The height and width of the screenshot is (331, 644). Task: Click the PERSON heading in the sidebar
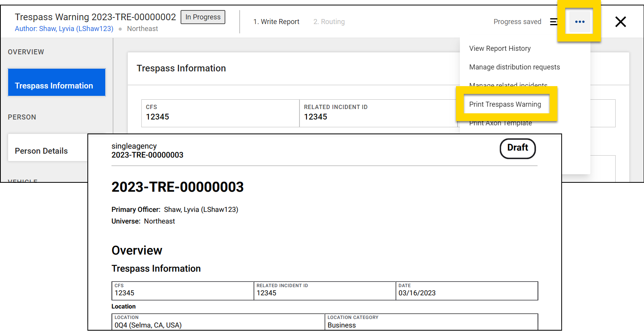(22, 117)
